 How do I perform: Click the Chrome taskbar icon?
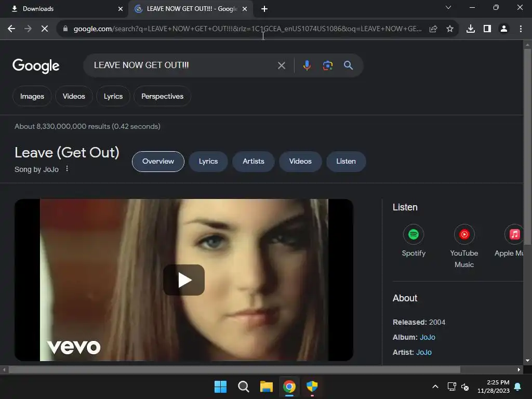click(289, 387)
